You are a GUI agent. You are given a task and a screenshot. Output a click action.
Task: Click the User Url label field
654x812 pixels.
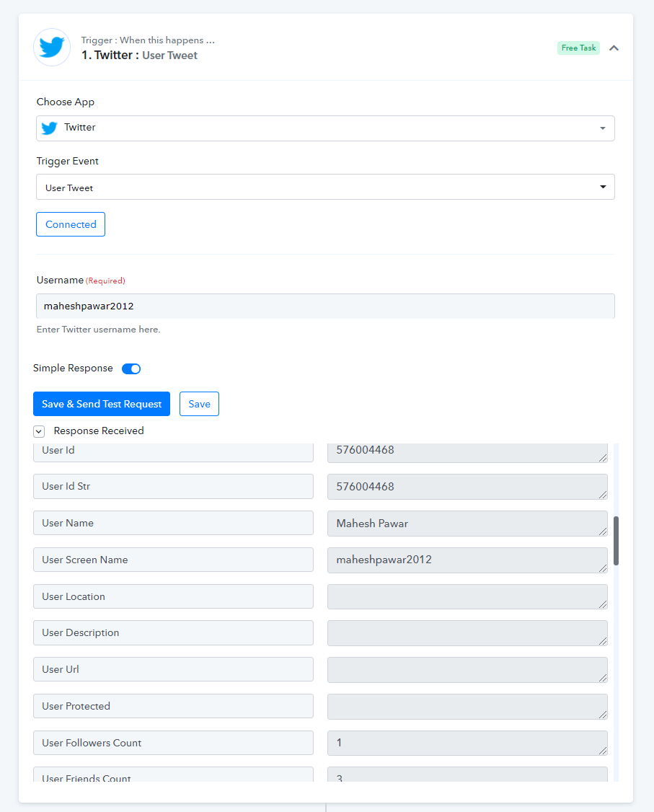pyautogui.click(x=173, y=669)
